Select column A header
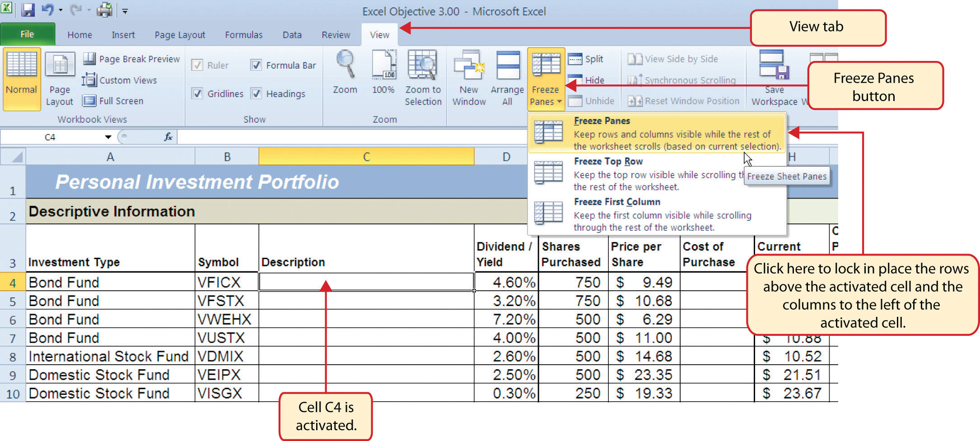Screen dimensions: 980x441 click(110, 157)
